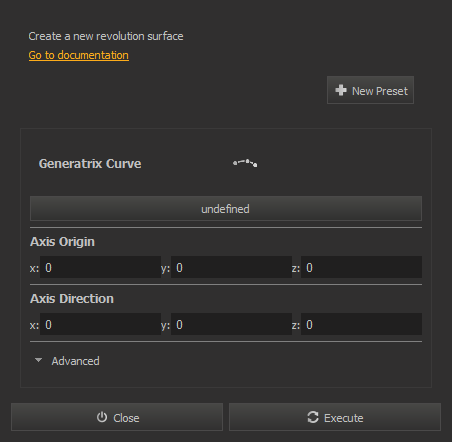Focus the Axis Direction y field
The height and width of the screenshot is (442, 452).
click(231, 324)
